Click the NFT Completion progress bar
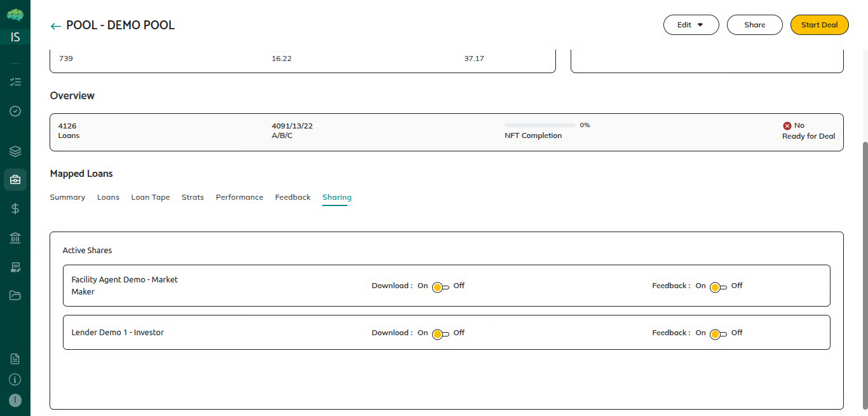This screenshot has width=868, height=416. click(539, 125)
